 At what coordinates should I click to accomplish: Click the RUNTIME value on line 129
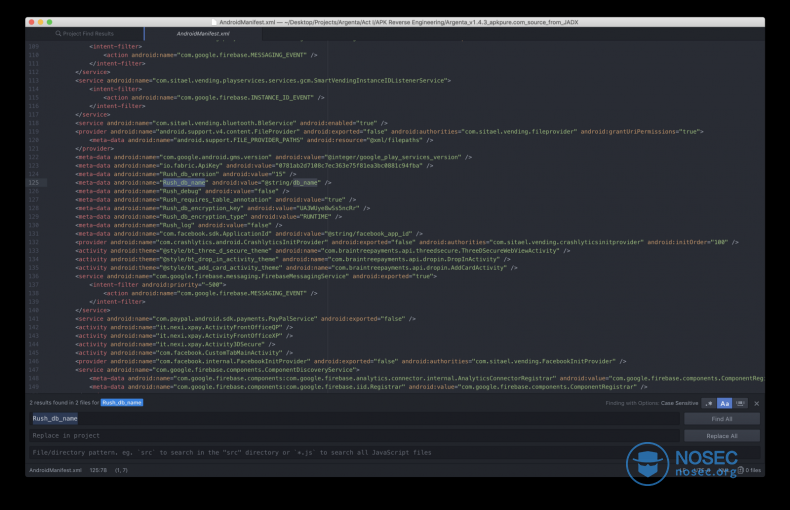tap(317, 217)
